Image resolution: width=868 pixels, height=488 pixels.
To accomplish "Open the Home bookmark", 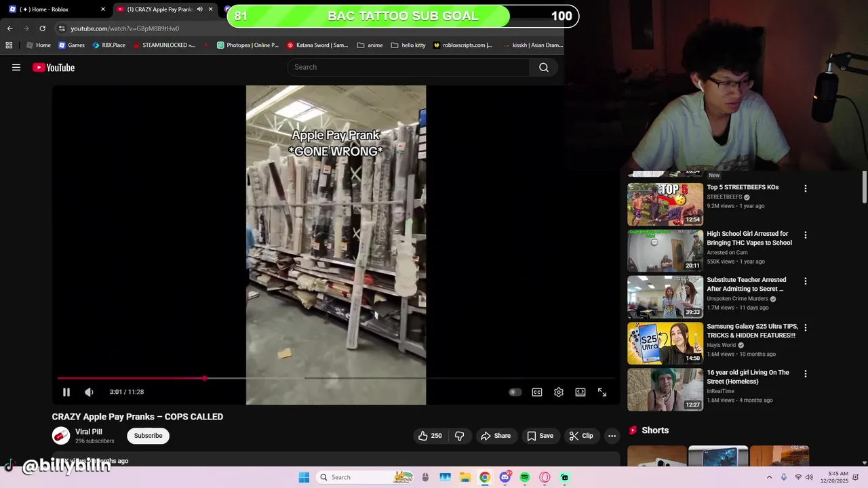I will [39, 45].
